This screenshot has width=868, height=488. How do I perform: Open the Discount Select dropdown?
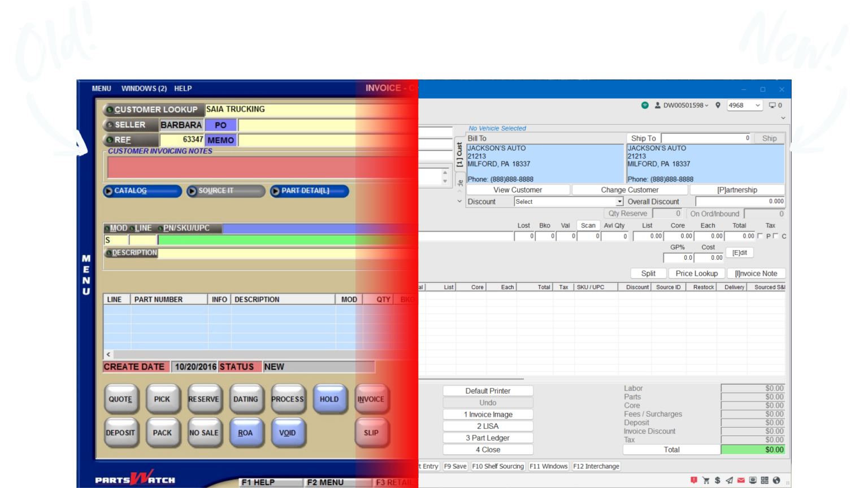(x=568, y=202)
